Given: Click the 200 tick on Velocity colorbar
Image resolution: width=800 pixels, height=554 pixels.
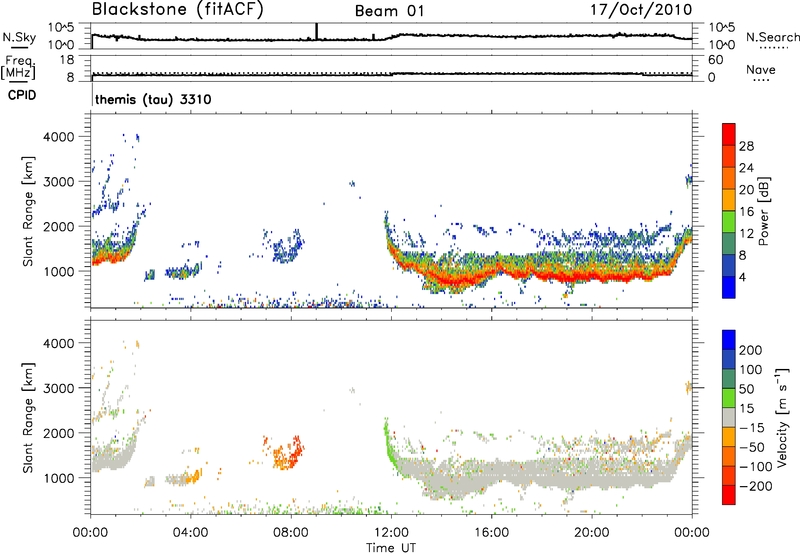Looking at the screenshot, I should tap(751, 350).
